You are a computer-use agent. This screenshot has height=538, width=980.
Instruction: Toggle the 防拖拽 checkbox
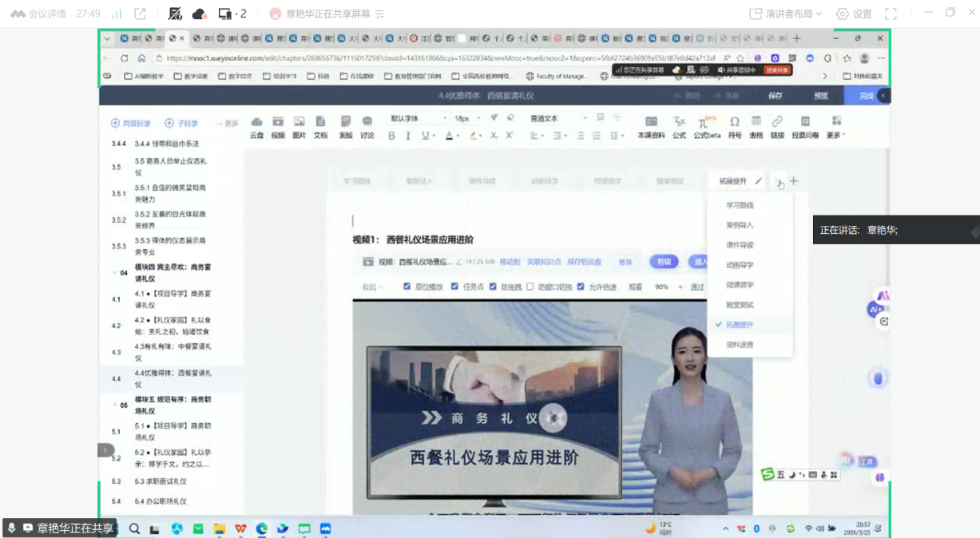[x=493, y=287]
